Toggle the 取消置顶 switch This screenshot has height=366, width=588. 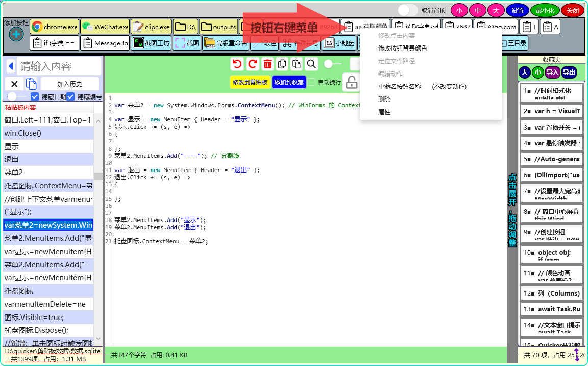407,10
